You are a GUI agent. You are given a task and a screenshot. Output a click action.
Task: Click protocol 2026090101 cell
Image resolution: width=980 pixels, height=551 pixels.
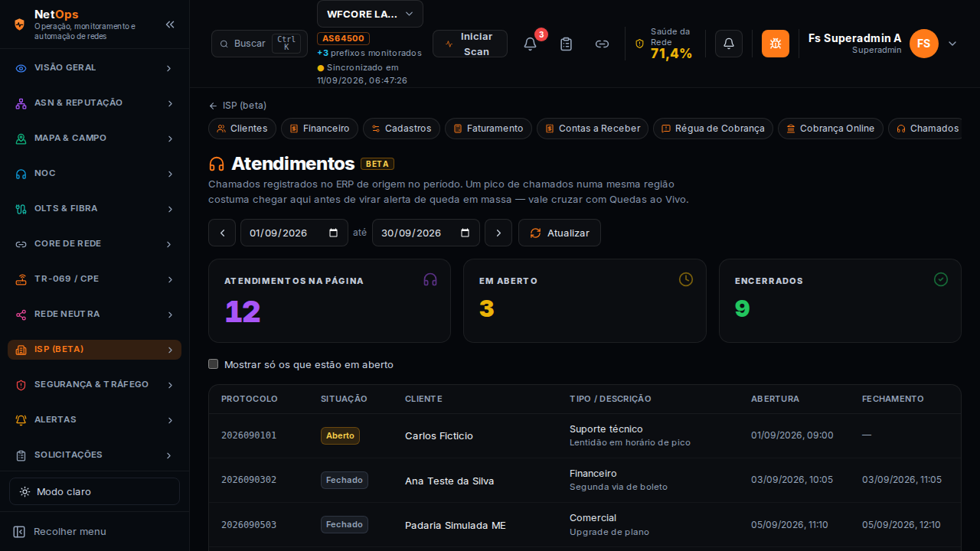[249, 435]
